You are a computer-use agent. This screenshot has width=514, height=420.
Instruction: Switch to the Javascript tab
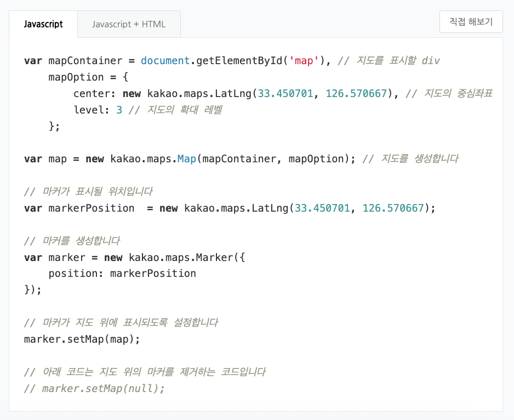point(43,24)
